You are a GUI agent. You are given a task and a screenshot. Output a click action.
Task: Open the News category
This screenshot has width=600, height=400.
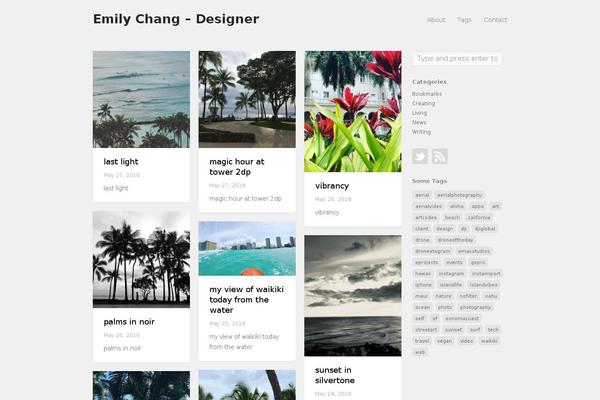pos(419,122)
